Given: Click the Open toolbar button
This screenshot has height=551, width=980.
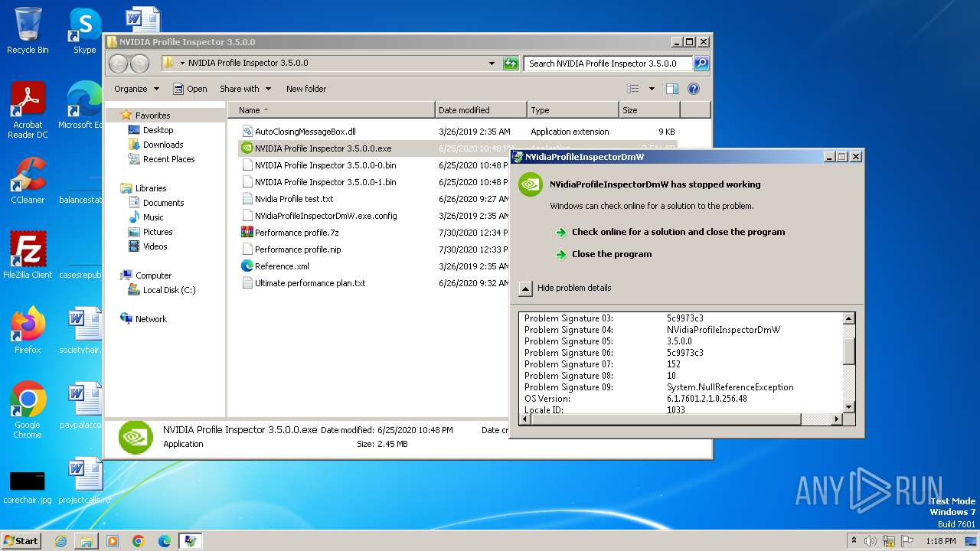Looking at the screenshot, I should point(190,89).
